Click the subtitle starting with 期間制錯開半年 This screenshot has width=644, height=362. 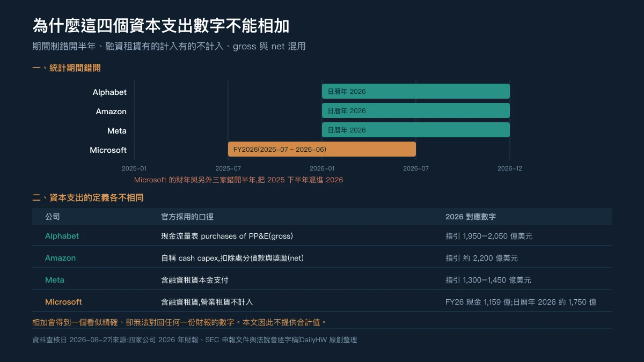pos(169,46)
